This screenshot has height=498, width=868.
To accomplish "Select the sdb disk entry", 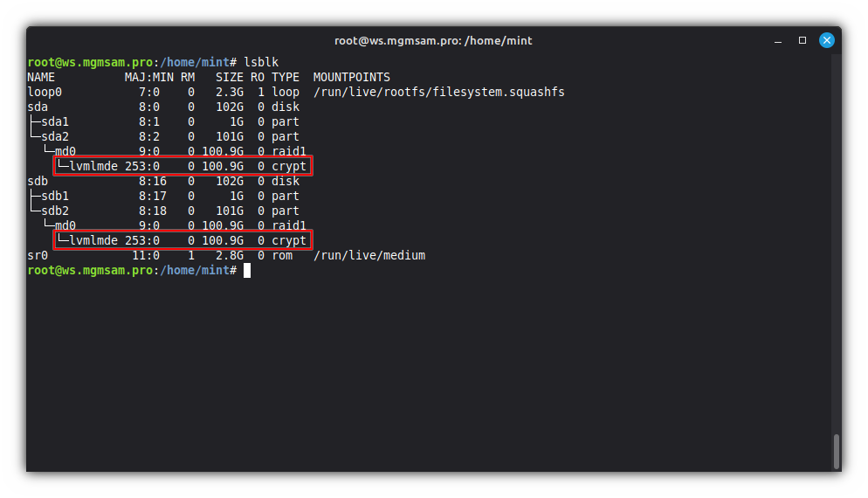I will coord(38,181).
